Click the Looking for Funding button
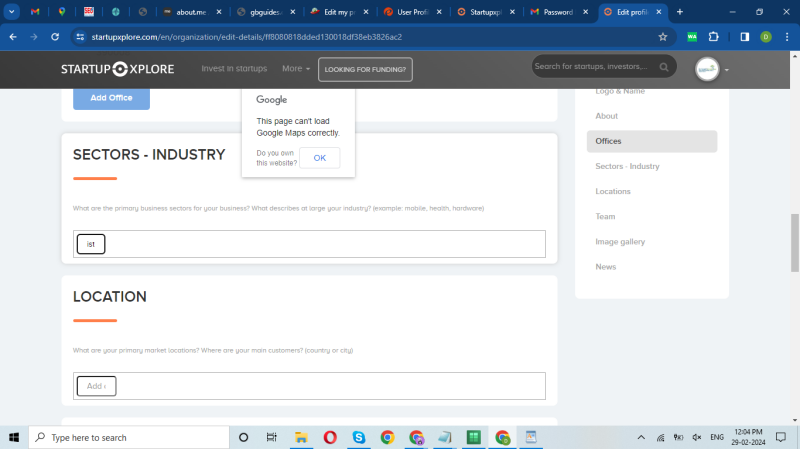The height and width of the screenshot is (449, 800). (x=365, y=69)
